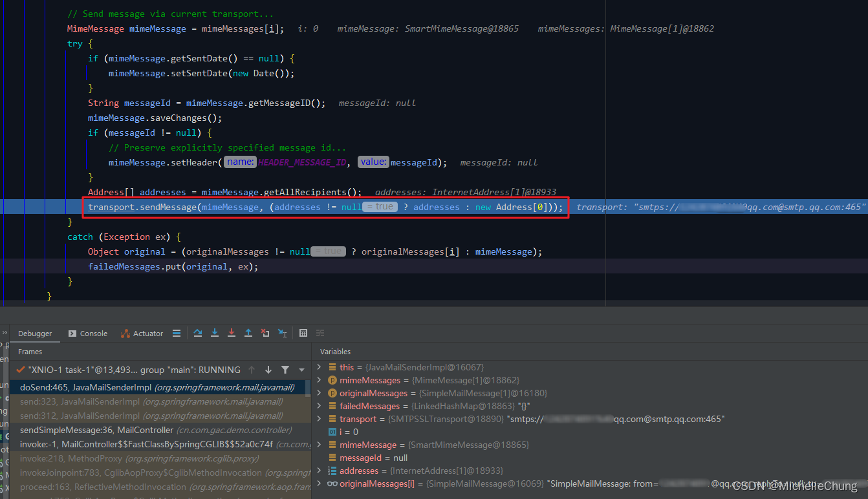868x499 pixels.
Task: Click the Drop Frame icon
Action: click(x=265, y=334)
